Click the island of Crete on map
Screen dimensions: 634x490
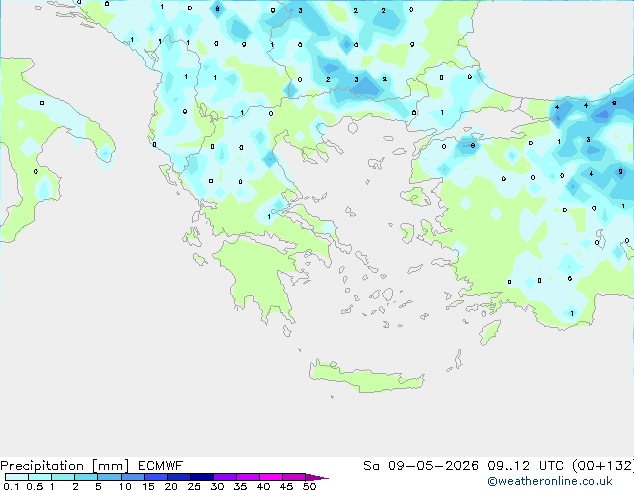366,377
